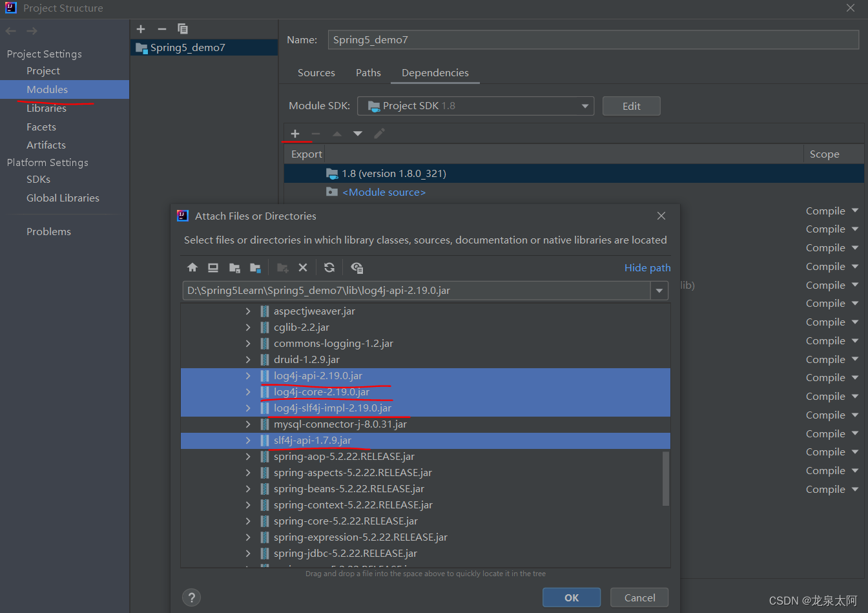Select commons-logging-1.2.jar file
The height and width of the screenshot is (613, 868).
click(x=333, y=344)
